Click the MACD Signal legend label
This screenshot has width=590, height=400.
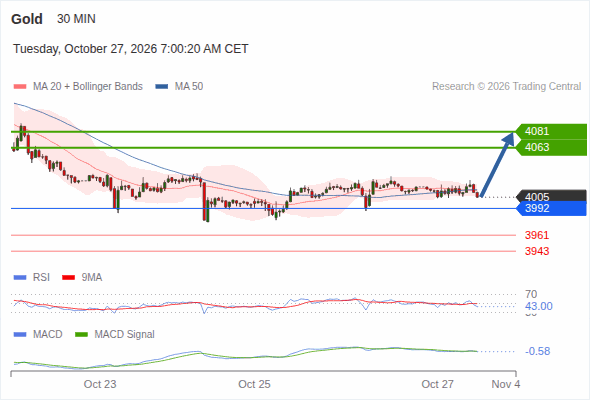click(x=125, y=335)
